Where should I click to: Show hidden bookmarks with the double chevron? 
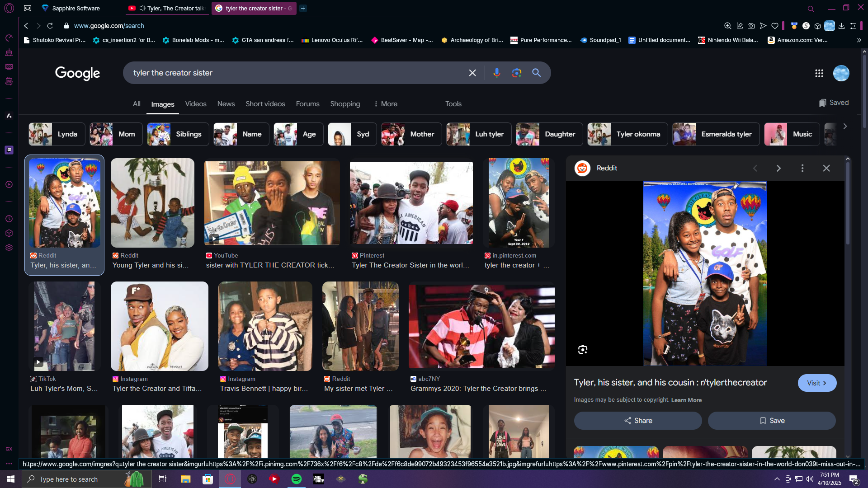point(859,40)
